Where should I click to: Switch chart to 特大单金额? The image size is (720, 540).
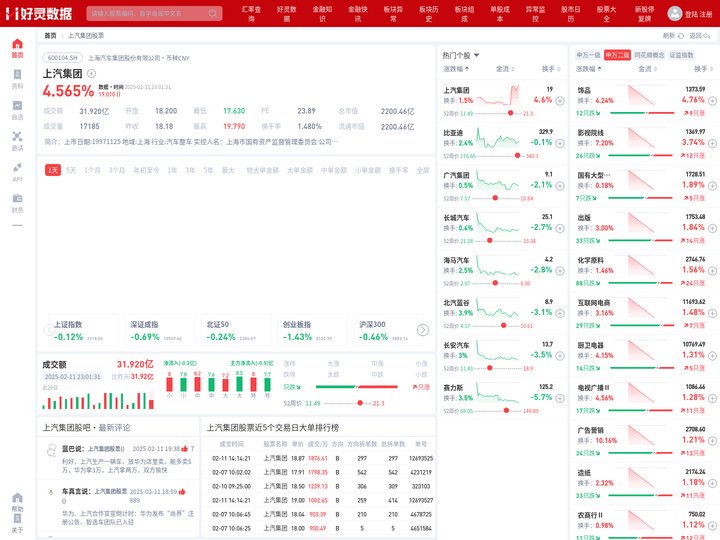[263, 170]
